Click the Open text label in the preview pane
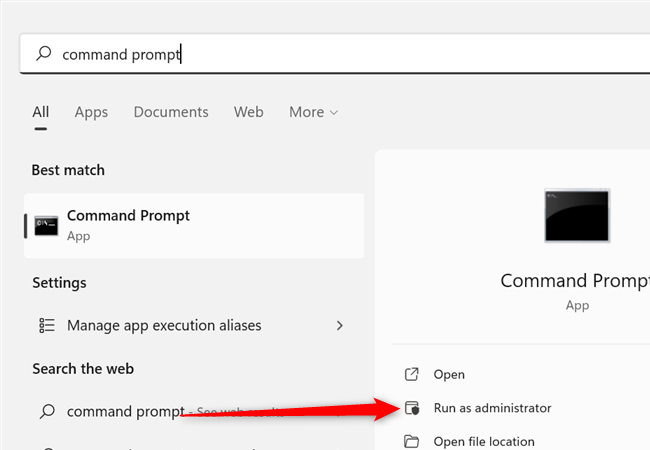Viewport: 650px width, 450px height. 449,374
